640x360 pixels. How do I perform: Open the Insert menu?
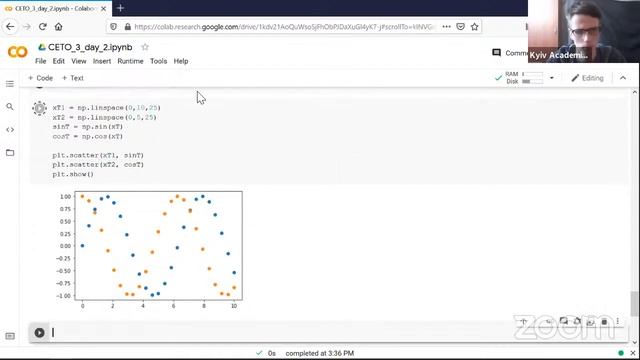click(102, 61)
